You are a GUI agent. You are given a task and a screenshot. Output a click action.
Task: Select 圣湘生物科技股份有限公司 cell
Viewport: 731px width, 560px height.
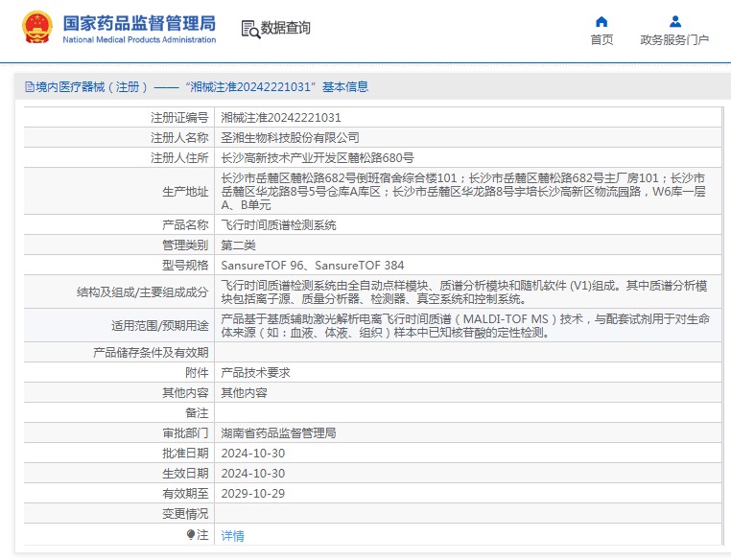(x=290, y=137)
